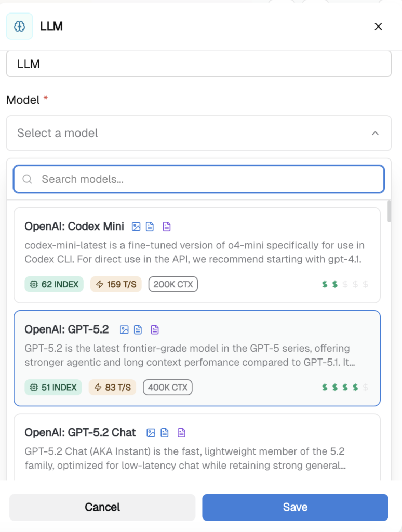Close the LLM configuration dialog
The height and width of the screenshot is (532, 402).
379,26
